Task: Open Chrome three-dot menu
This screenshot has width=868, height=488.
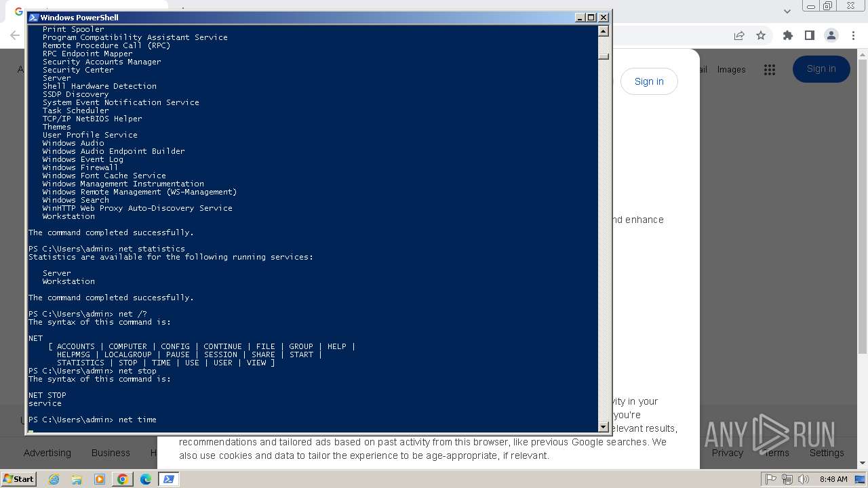Action: point(852,35)
